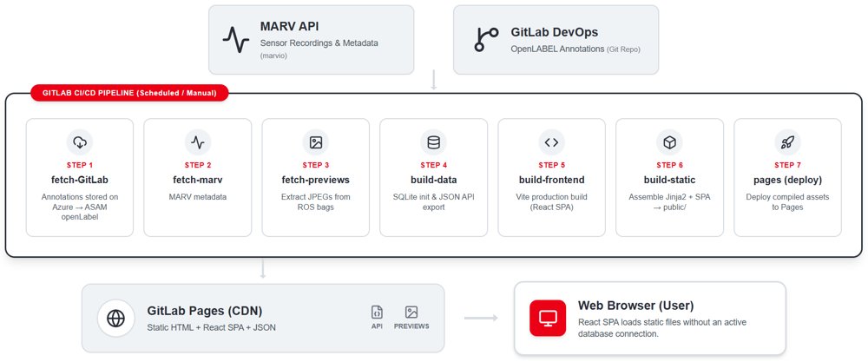Click 'OpenLABEL Annotations' text
This screenshot has height=362, width=868.
pos(557,49)
